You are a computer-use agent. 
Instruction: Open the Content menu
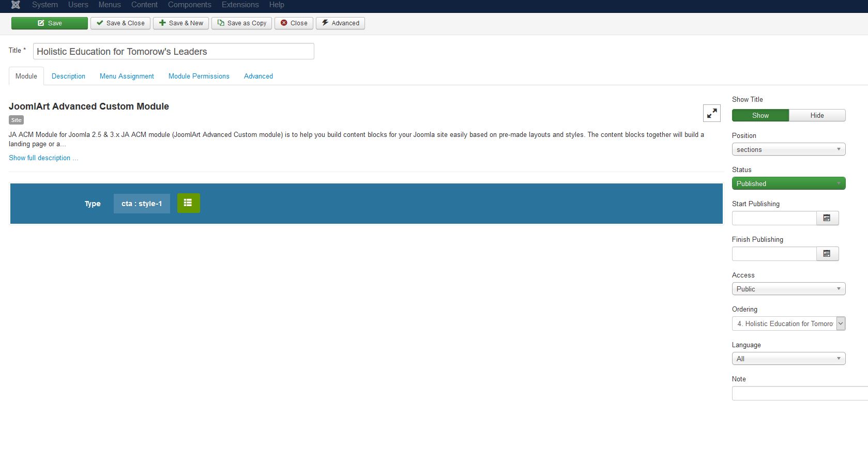pos(144,5)
